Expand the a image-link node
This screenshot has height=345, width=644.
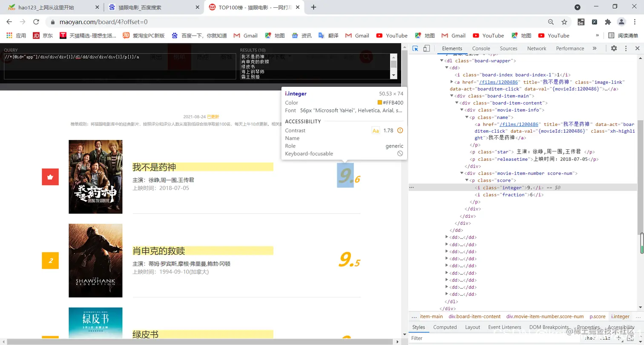point(452,82)
